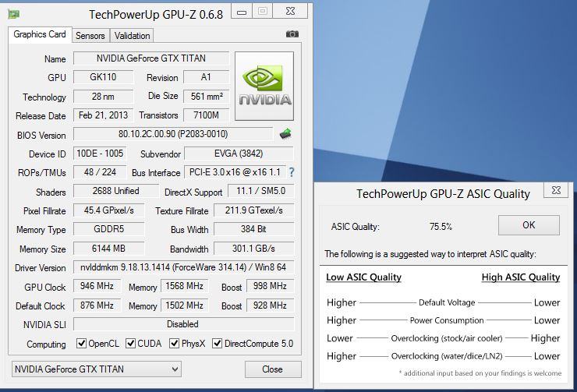Click the ROPs/TMUs value 48 / 224
The width and height of the screenshot is (577, 392).
[x=100, y=172]
